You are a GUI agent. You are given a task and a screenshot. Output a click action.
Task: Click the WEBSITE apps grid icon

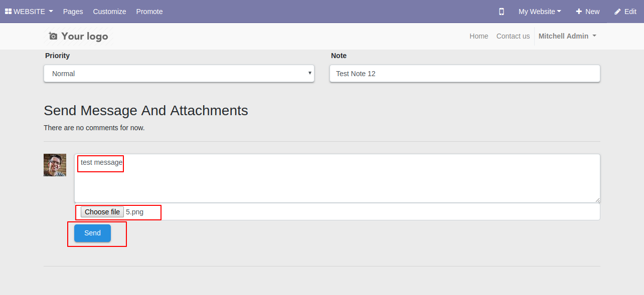[8, 12]
